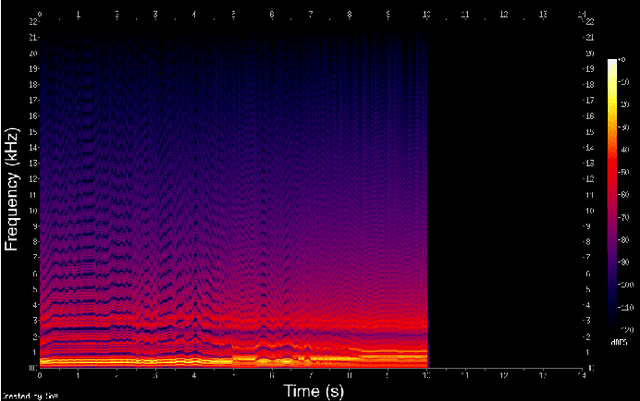The width and height of the screenshot is (640, 401).
Task: Click the 3 tick on top time axis
Action: pyautogui.click(x=155, y=14)
